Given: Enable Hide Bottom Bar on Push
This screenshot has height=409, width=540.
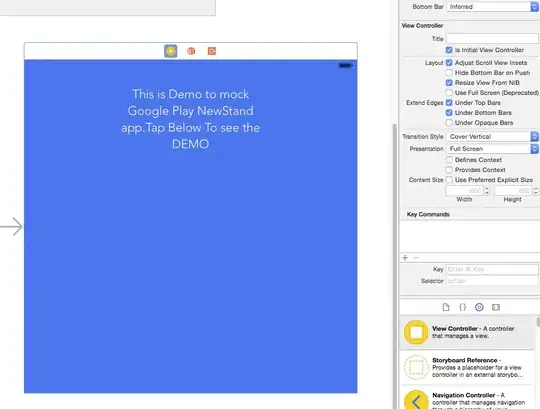Looking at the screenshot, I should 449,73.
